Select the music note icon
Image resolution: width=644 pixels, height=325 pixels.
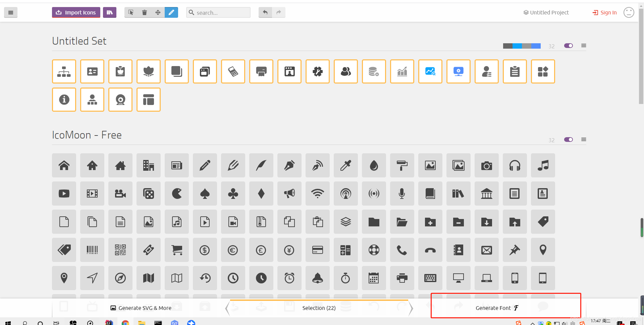(543, 165)
